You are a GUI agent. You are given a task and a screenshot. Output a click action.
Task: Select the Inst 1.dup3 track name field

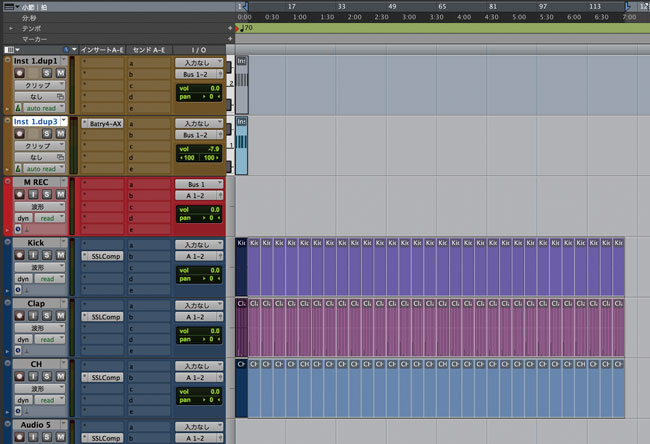(36, 121)
